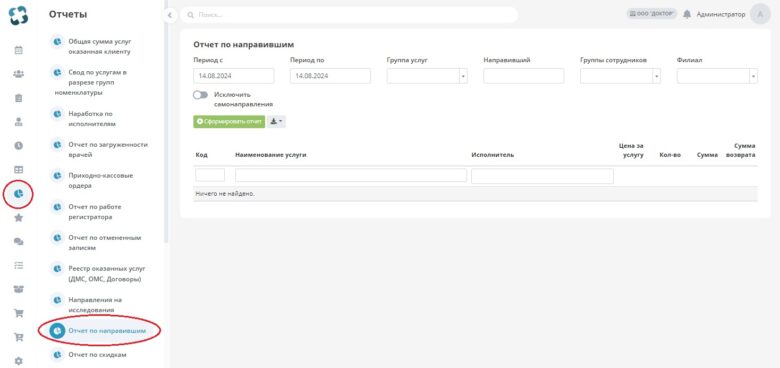This screenshot has height=368, width=780.
Task: Click the application logo at top left
Action: click(18, 15)
